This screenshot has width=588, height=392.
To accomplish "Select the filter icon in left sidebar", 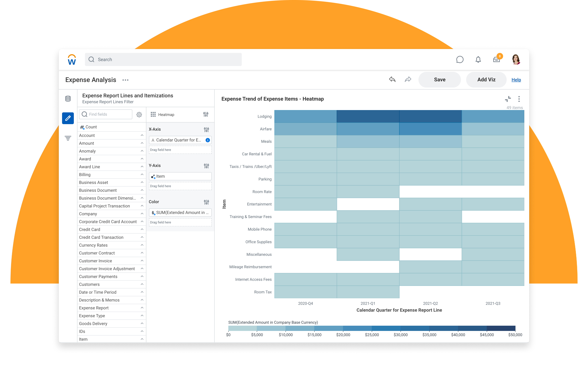I will (x=68, y=138).
